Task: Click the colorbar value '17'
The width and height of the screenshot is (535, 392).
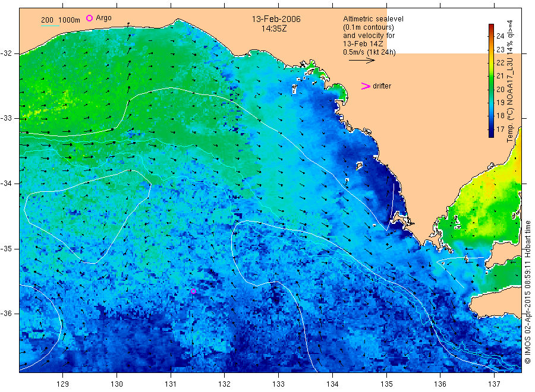Action: pos(500,129)
